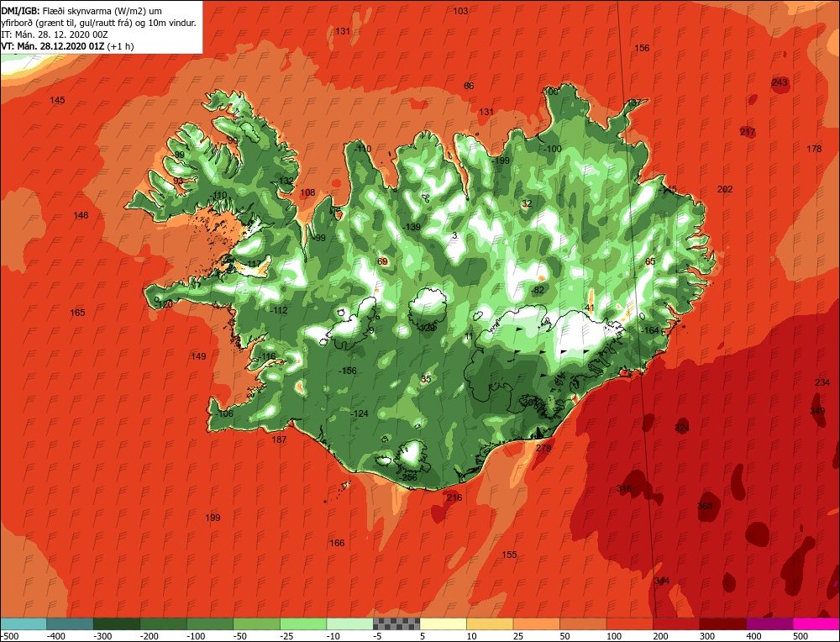Click the flux value 316 in the southeast sea
Screen dimensions: 840x642
(x=624, y=488)
